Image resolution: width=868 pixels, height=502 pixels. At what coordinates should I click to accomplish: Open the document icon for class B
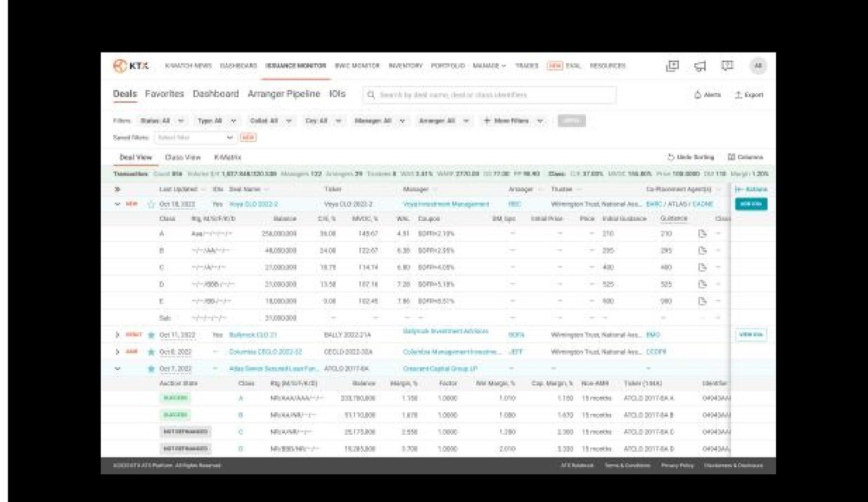(703, 250)
